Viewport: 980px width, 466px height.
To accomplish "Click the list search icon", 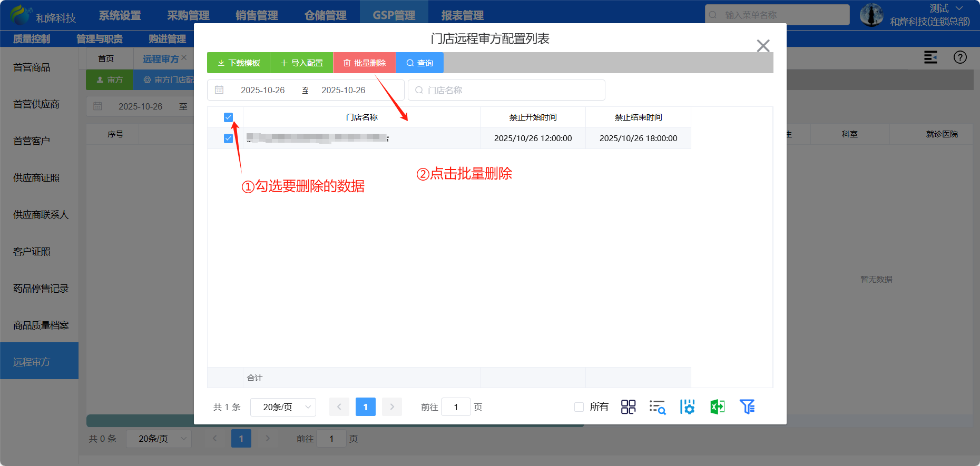I will tap(657, 407).
